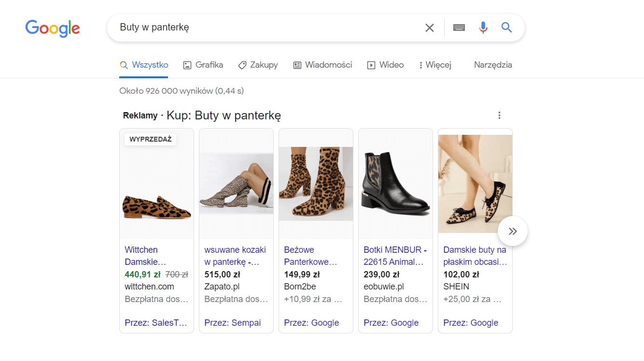The image size is (644, 361).
Task: Switch to the Zakupy tab
Action: 258,65
